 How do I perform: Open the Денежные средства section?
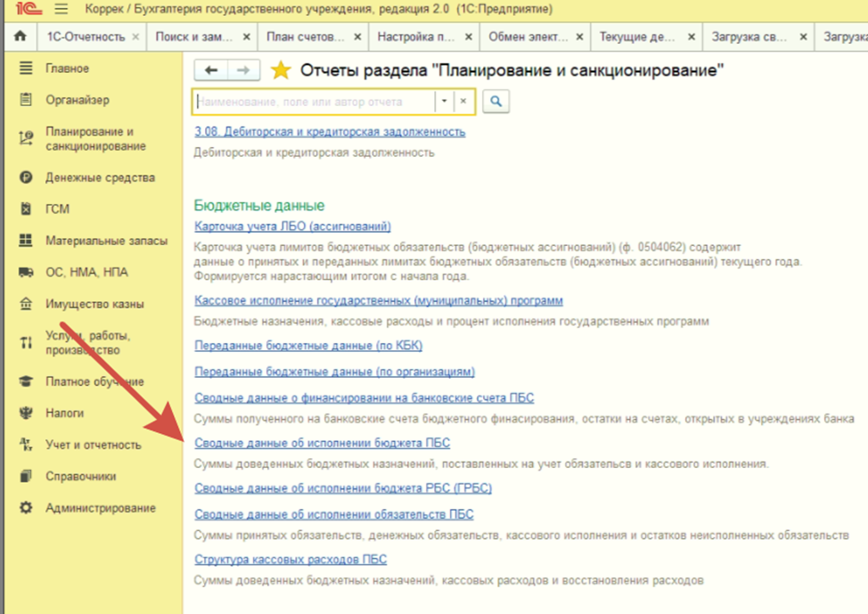click(100, 177)
